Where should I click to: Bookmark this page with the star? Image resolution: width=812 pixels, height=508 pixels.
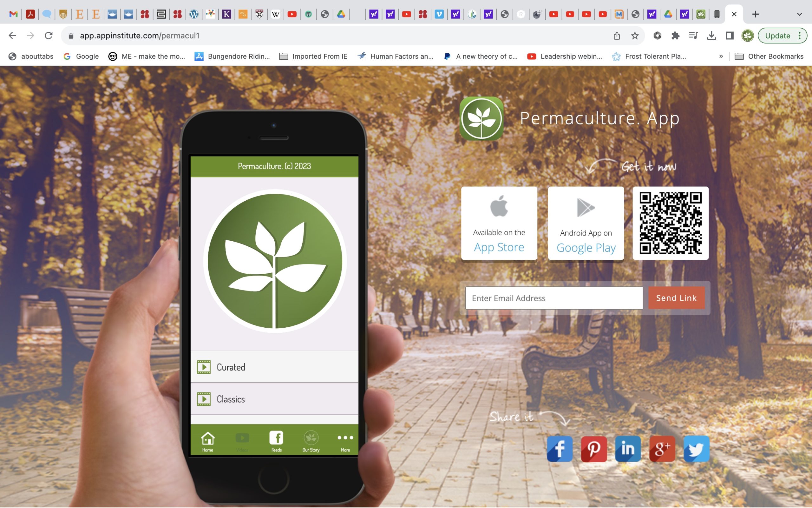pyautogui.click(x=634, y=36)
